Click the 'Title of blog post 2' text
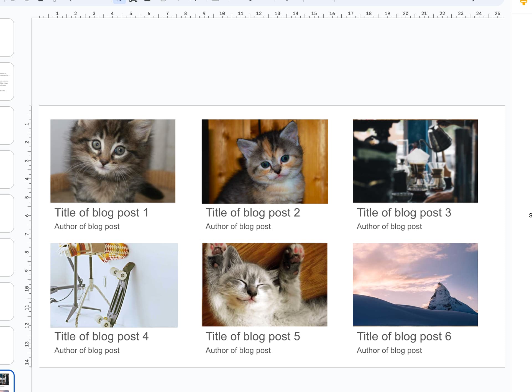The height and width of the screenshot is (392, 532). (252, 213)
